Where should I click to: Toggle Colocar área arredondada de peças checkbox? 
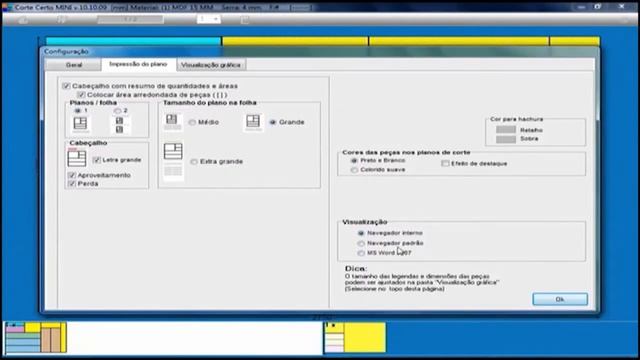tap(81, 95)
